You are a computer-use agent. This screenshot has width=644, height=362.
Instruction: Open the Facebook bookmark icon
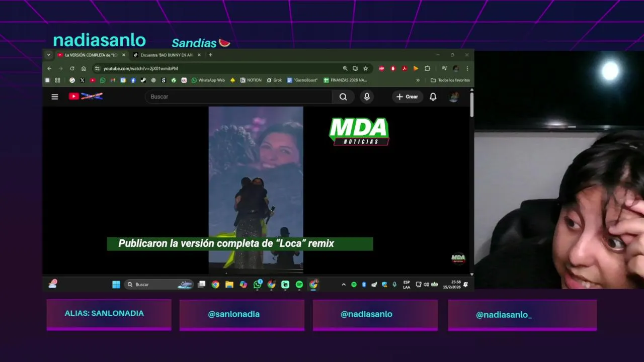(x=133, y=80)
